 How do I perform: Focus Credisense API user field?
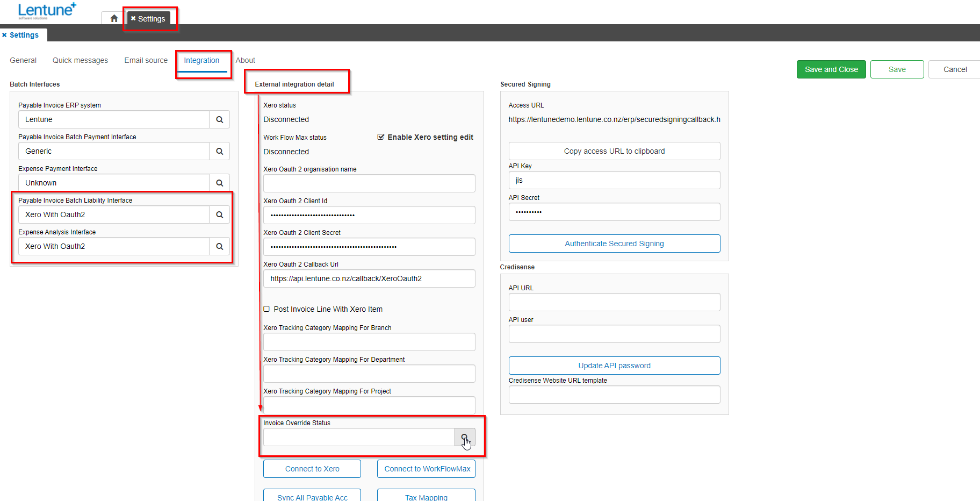[615, 334]
